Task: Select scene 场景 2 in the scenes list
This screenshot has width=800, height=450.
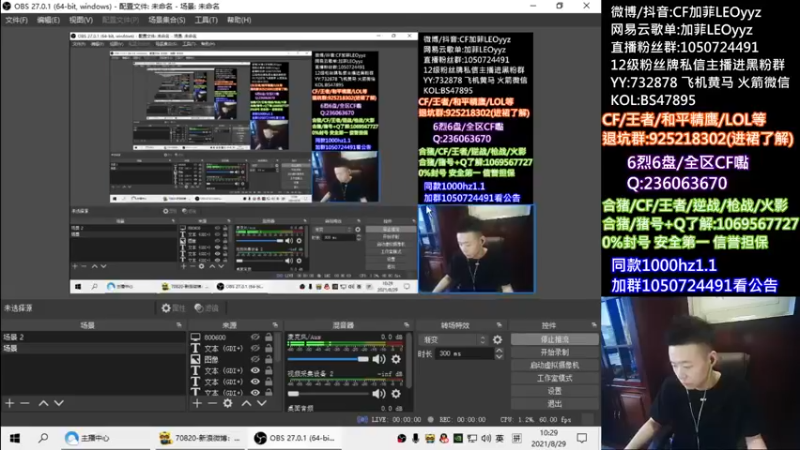Action: coord(93,337)
